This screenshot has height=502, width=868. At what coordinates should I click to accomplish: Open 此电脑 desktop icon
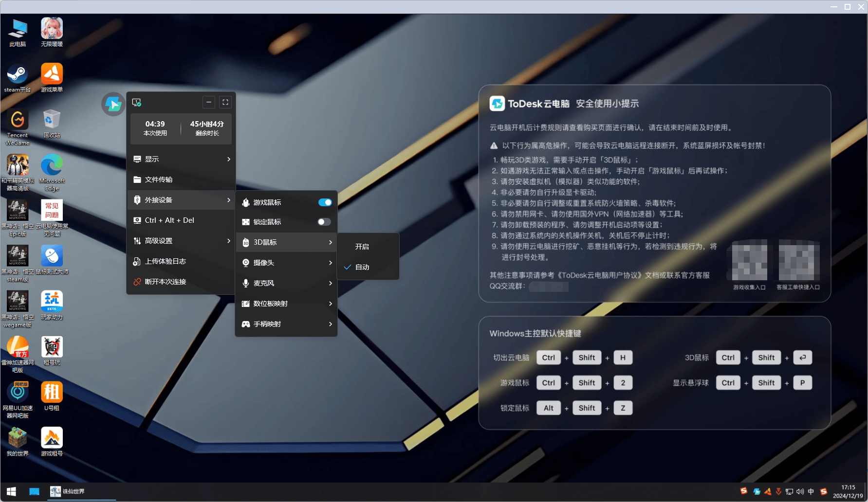coord(18,33)
